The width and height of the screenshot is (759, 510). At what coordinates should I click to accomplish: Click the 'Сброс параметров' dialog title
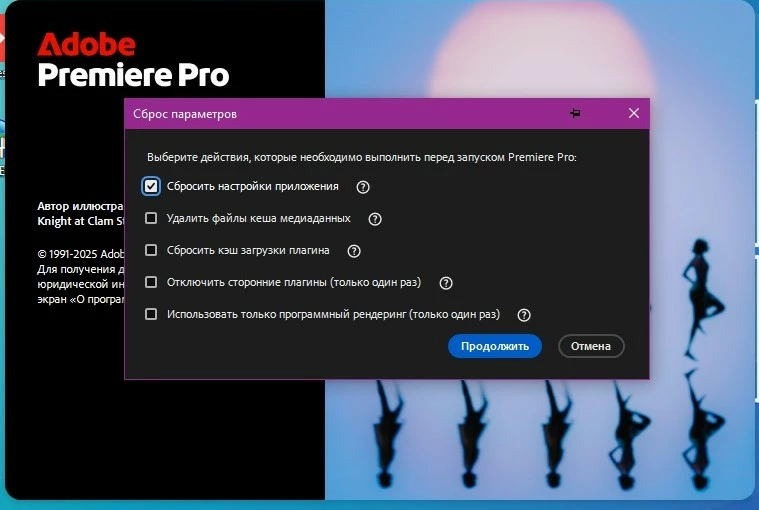click(x=185, y=114)
